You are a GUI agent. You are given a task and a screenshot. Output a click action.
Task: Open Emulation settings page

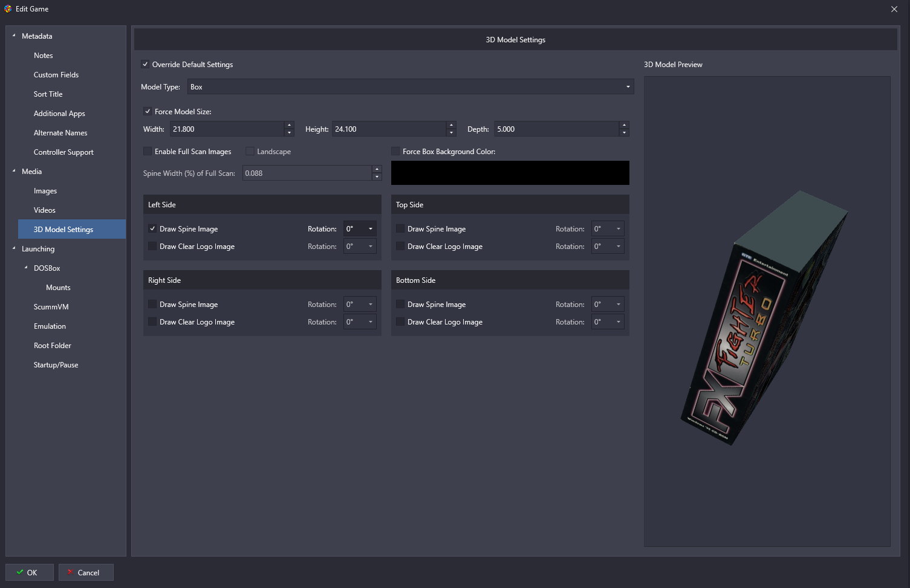[50, 326]
